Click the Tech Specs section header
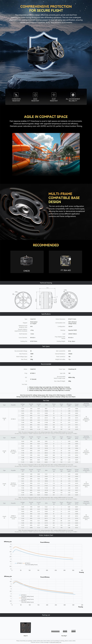This screenshot has width=92, height=644. click(46, 346)
